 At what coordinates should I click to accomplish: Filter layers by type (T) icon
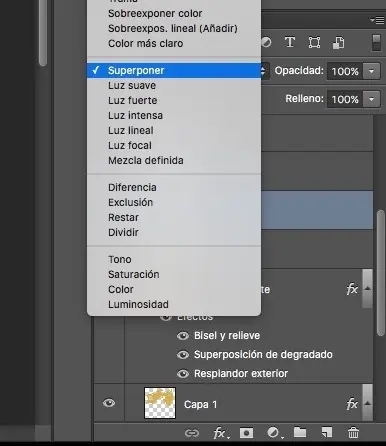pyautogui.click(x=290, y=42)
